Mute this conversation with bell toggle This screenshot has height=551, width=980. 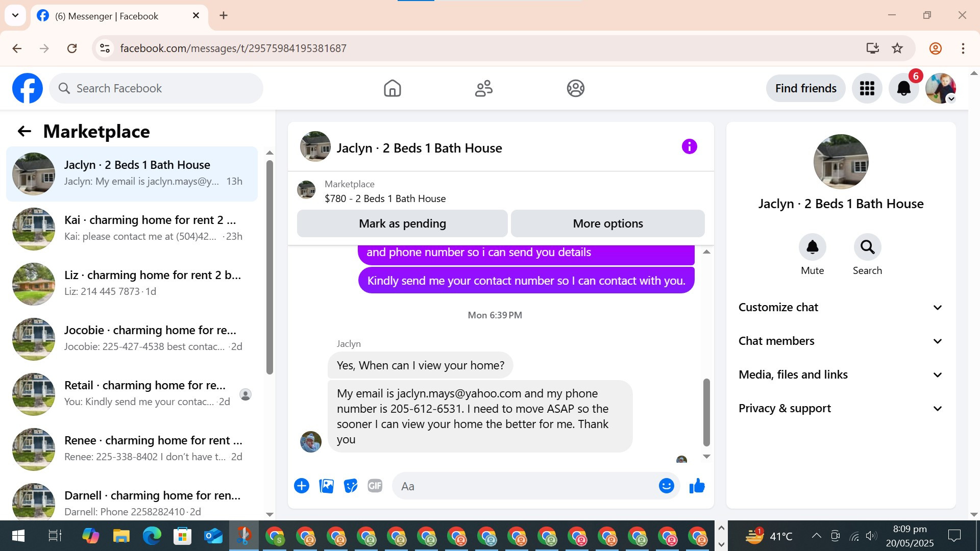812,247
